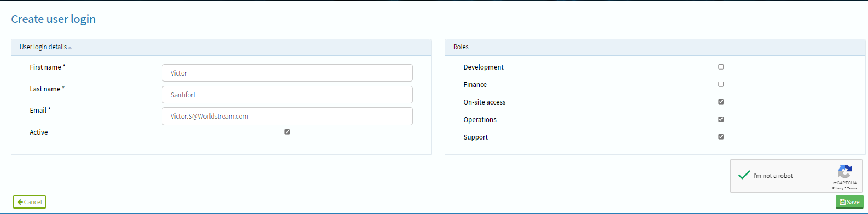Screen dimensions: 868x214
Task: Click the Cancel button
Action: click(x=30, y=202)
